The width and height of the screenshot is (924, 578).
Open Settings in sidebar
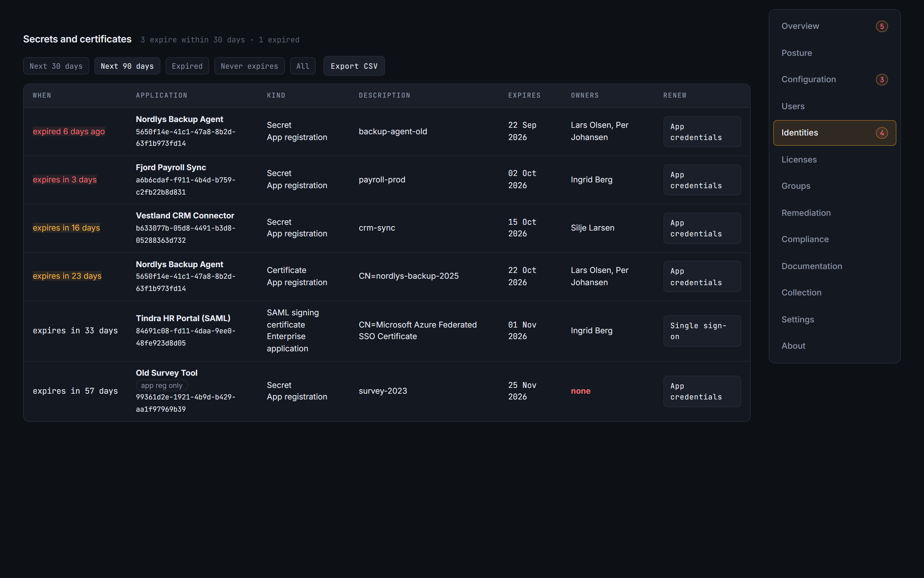point(835,319)
